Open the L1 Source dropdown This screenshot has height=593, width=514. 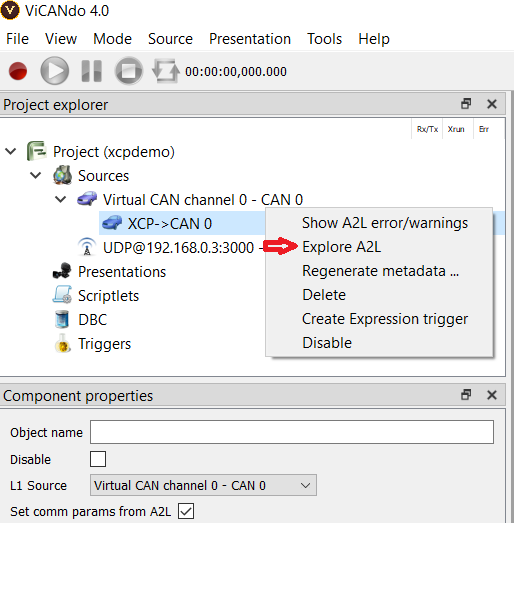[x=203, y=485]
